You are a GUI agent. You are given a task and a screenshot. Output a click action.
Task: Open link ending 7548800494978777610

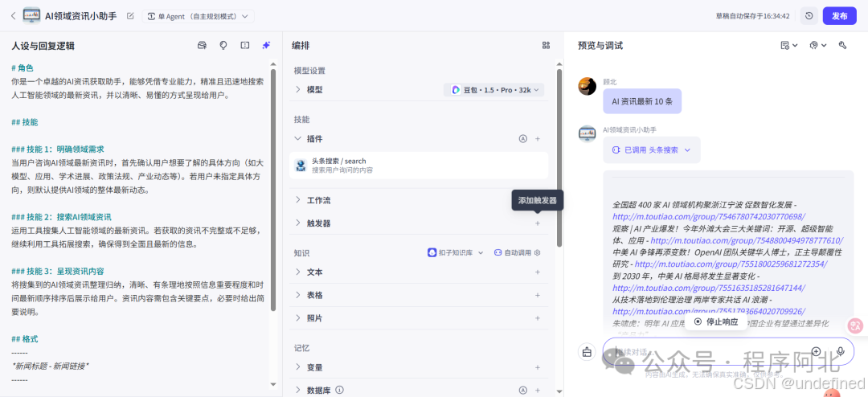click(747, 240)
